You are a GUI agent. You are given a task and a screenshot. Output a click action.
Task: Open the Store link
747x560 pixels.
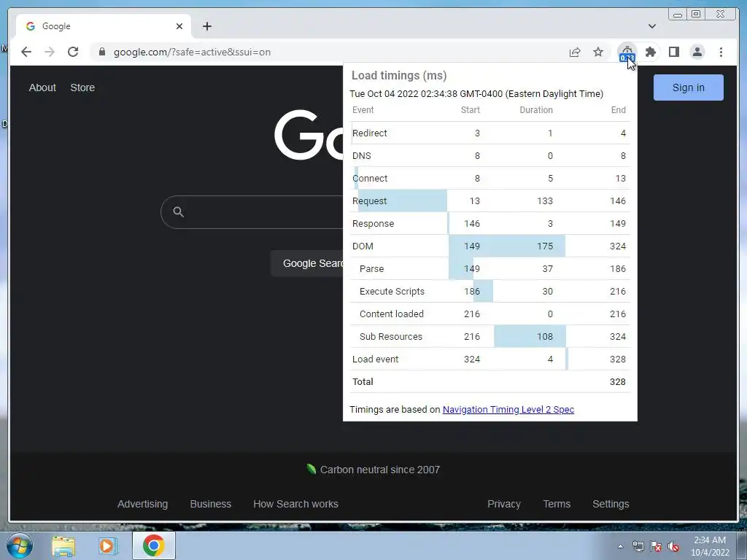tap(82, 87)
